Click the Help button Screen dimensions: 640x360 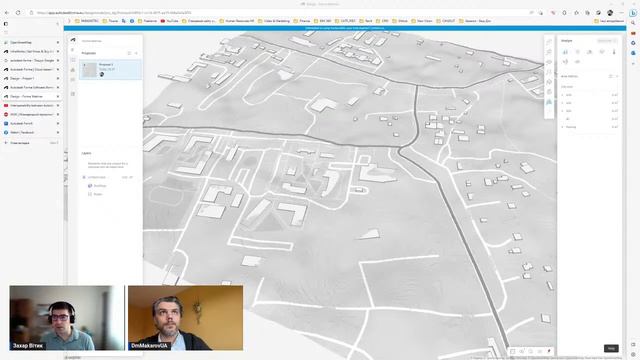tap(611, 348)
